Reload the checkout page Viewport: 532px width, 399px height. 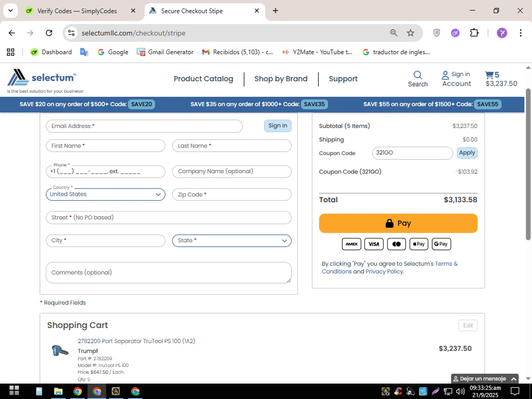point(49,33)
